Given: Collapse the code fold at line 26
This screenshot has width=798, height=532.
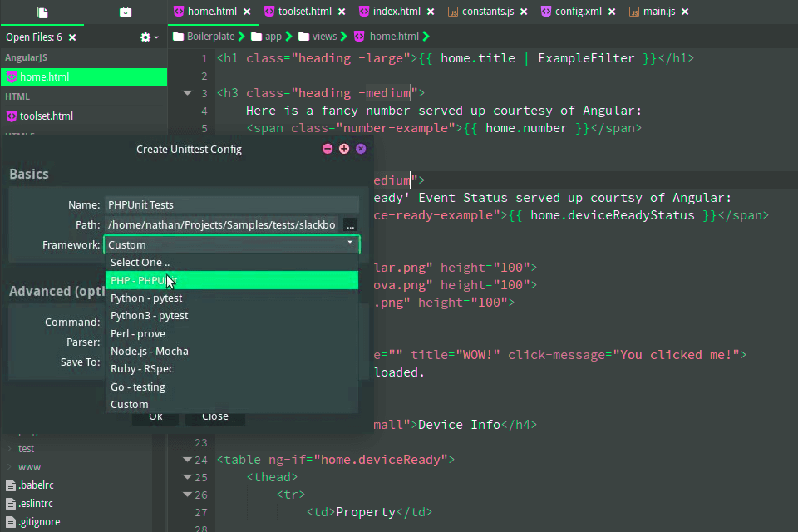Looking at the screenshot, I should 187,495.
